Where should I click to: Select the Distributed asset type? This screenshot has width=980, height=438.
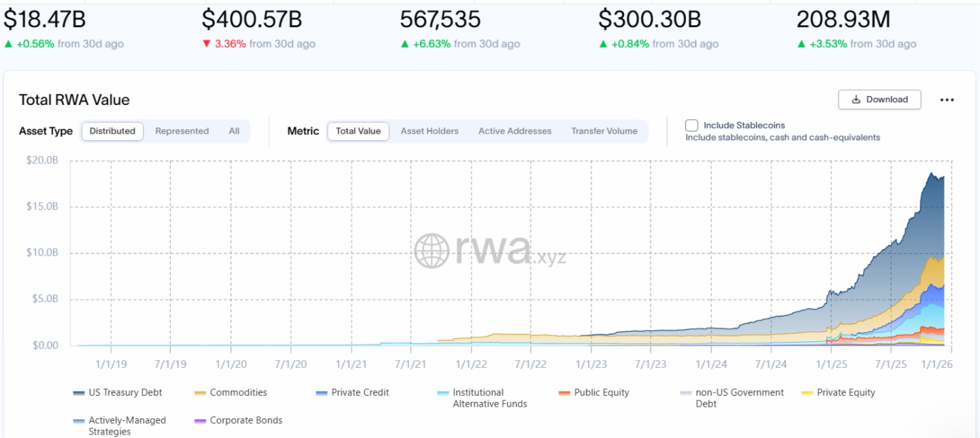[x=112, y=131]
